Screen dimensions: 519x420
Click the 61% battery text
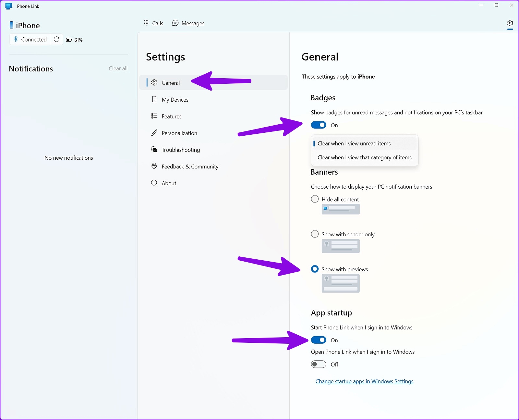click(x=78, y=40)
